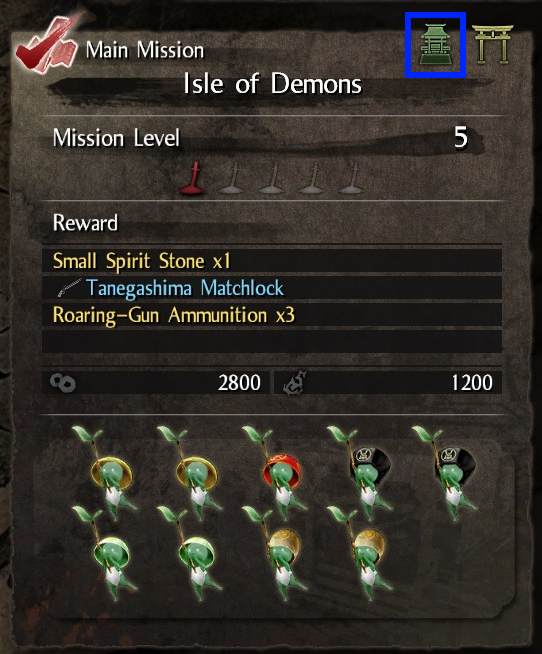This screenshot has width=542, height=654.
Task: Click the green shrine icon highlighted in blue
Action: pos(435,45)
